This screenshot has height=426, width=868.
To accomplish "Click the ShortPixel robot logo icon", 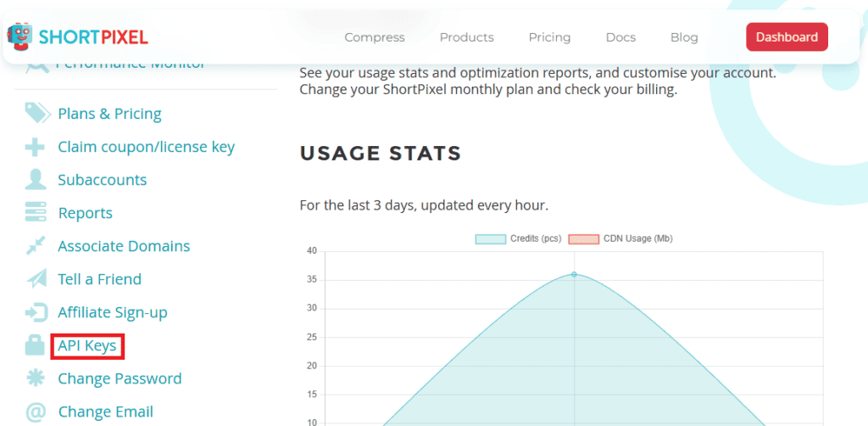I will [x=20, y=36].
